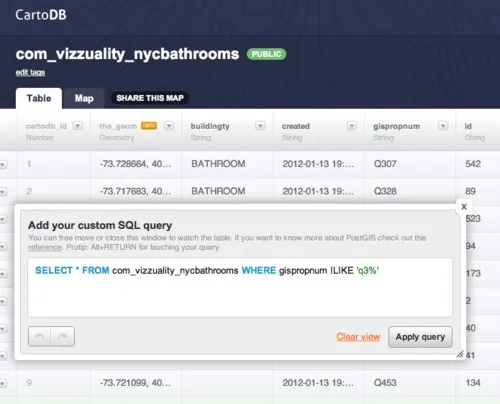This screenshot has height=404, width=500.
Task: Click the WHERE keyword in the query
Action: (259, 270)
